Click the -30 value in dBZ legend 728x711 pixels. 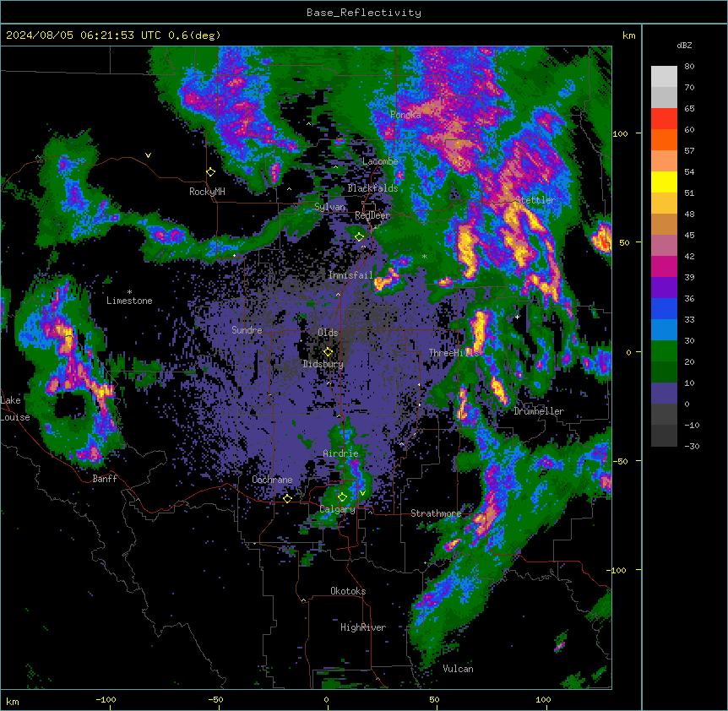click(692, 447)
